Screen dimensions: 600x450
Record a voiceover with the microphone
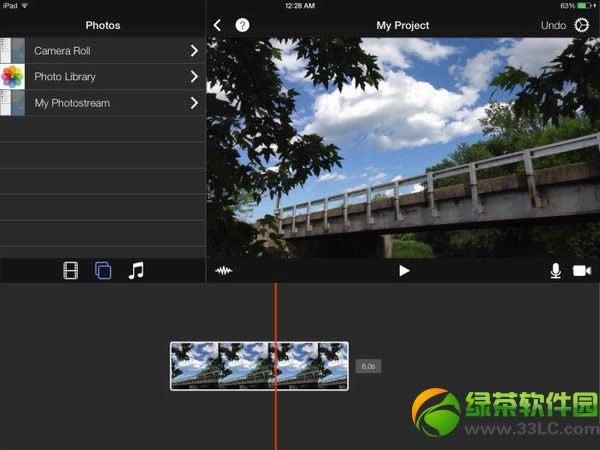[x=555, y=271]
